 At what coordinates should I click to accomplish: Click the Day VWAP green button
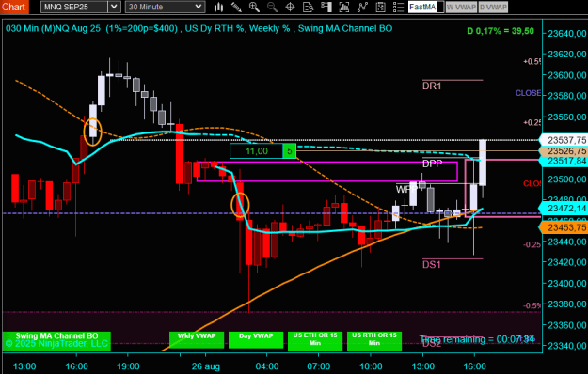pos(256,339)
